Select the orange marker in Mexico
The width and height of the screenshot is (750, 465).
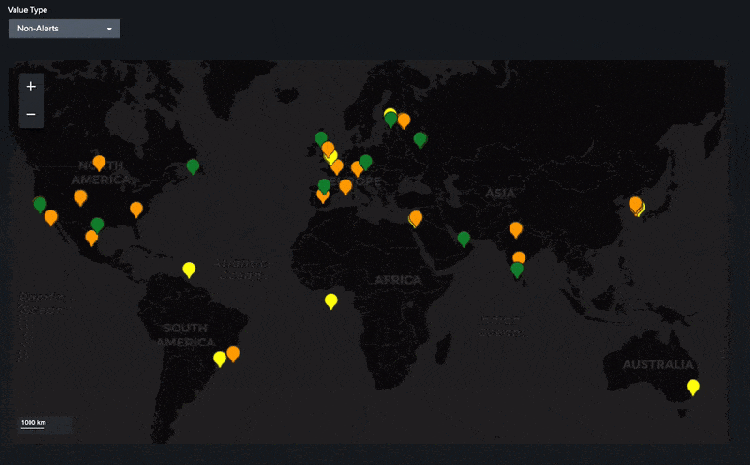tap(92, 237)
